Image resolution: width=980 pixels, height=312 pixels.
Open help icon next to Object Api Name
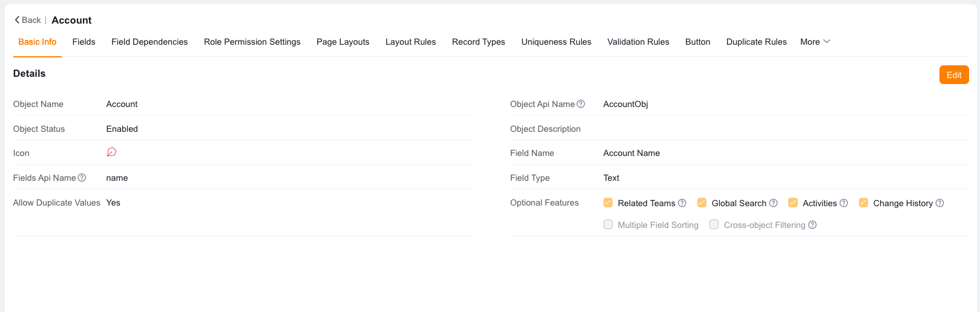pos(581,104)
